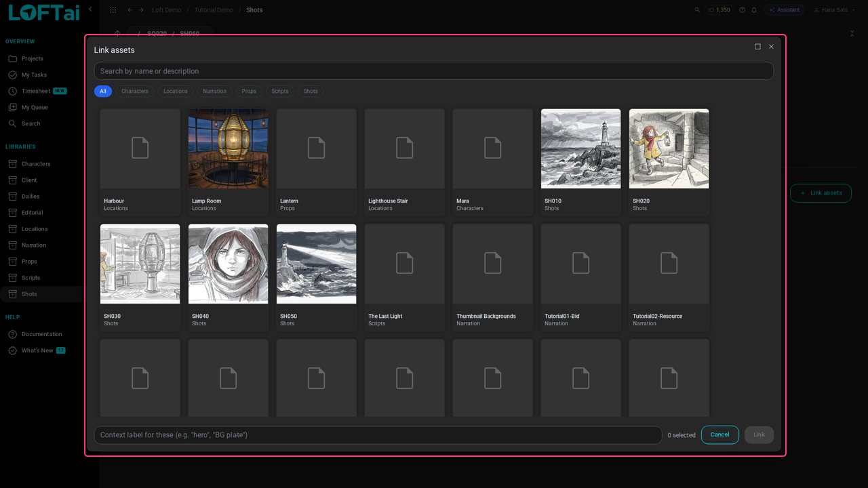Open the Hana Sato user menu
This screenshot has height=488, width=868.
(834, 10)
